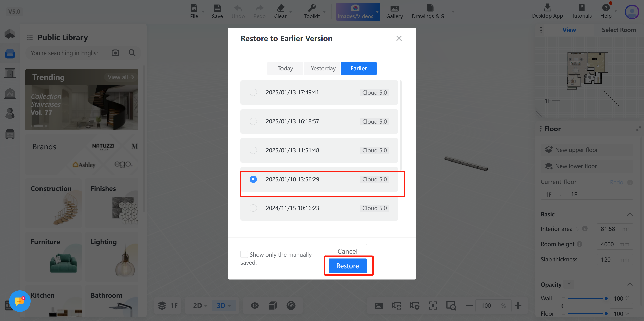Screen dimensions: 644x321
Task: Open the Toolkit wrench icon
Action: (x=312, y=8)
